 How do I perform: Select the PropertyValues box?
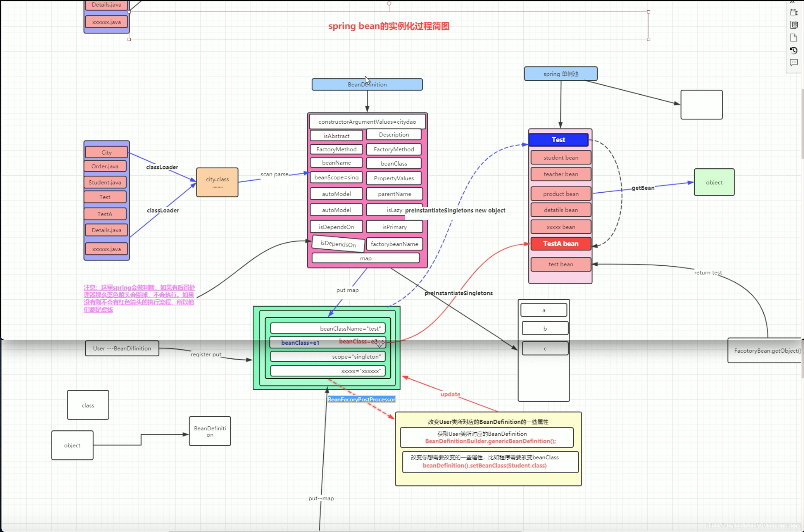point(394,178)
